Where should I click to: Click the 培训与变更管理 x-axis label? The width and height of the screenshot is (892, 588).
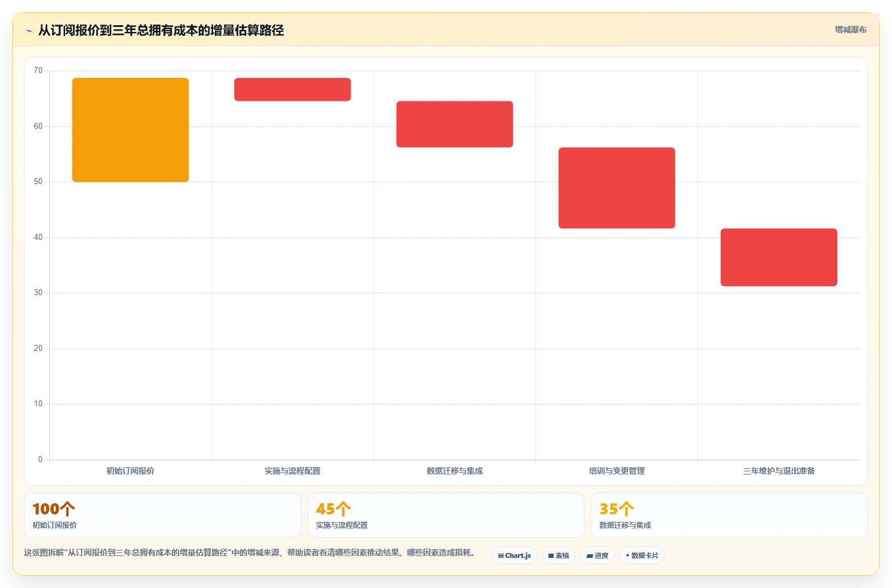616,471
